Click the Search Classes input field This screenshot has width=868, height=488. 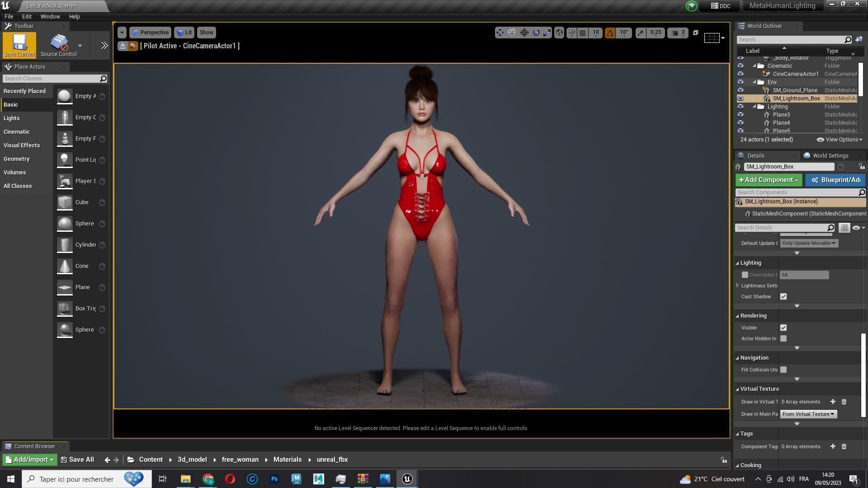51,79
